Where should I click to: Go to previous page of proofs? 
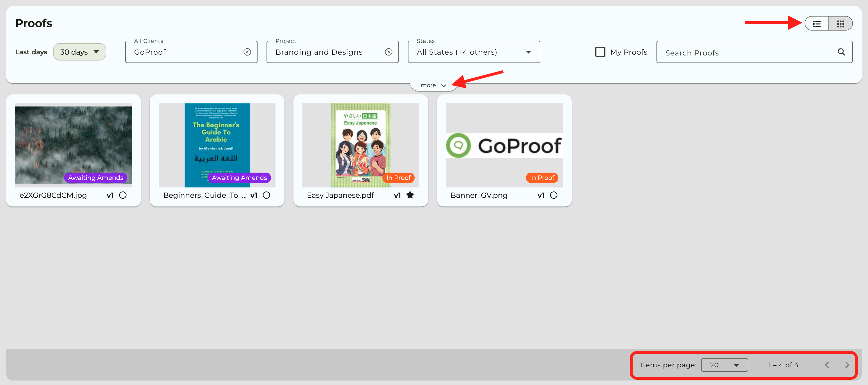[x=827, y=365]
